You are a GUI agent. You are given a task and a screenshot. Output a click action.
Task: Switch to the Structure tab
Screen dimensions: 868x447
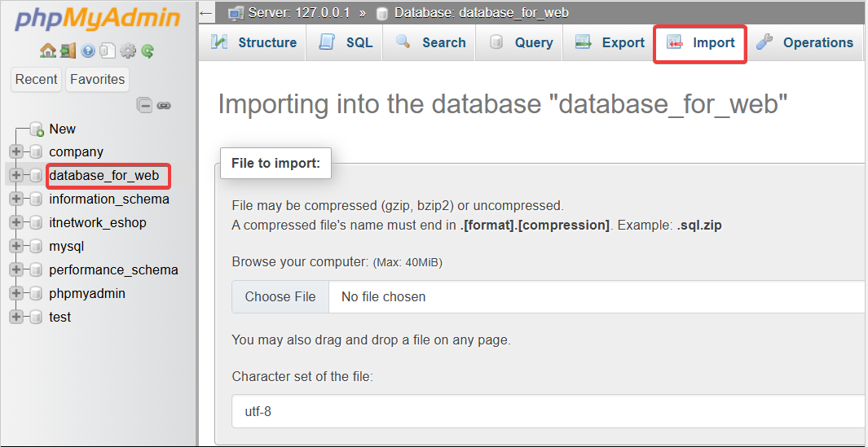point(253,43)
